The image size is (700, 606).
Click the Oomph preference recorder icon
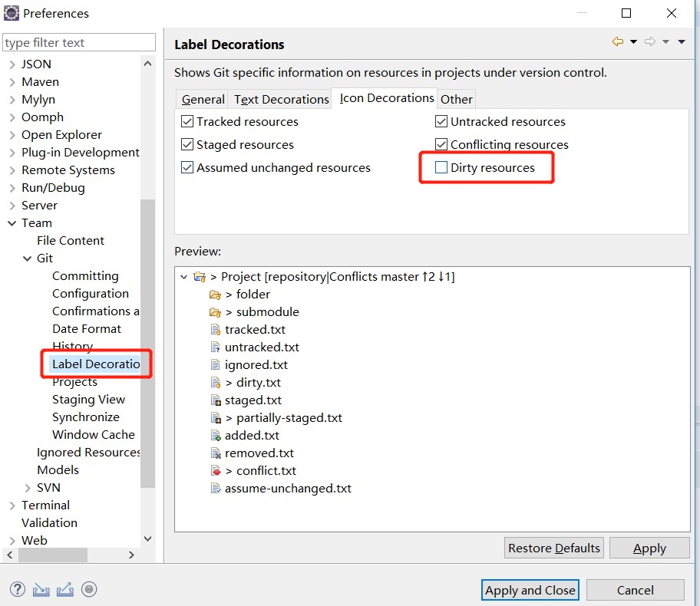(x=89, y=589)
